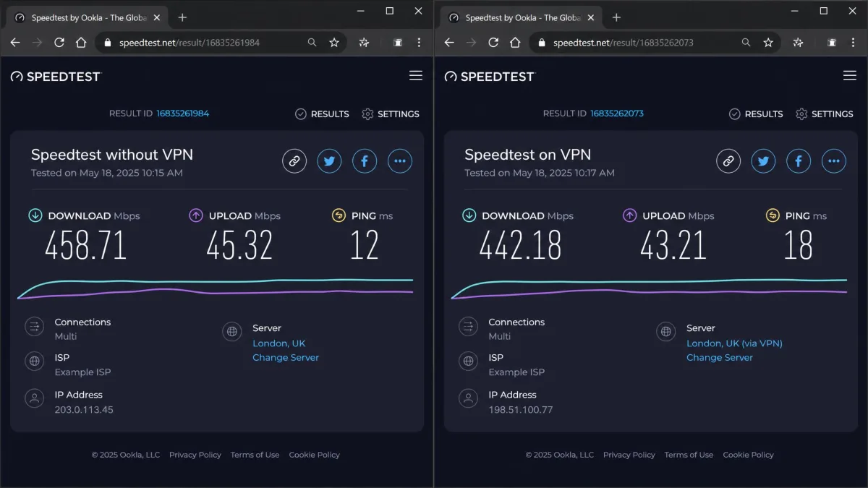
Task: Click the address bar URL in right window
Action: pos(624,43)
